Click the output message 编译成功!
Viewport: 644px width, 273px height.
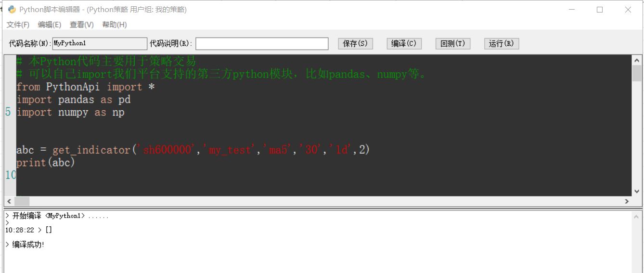(25, 245)
